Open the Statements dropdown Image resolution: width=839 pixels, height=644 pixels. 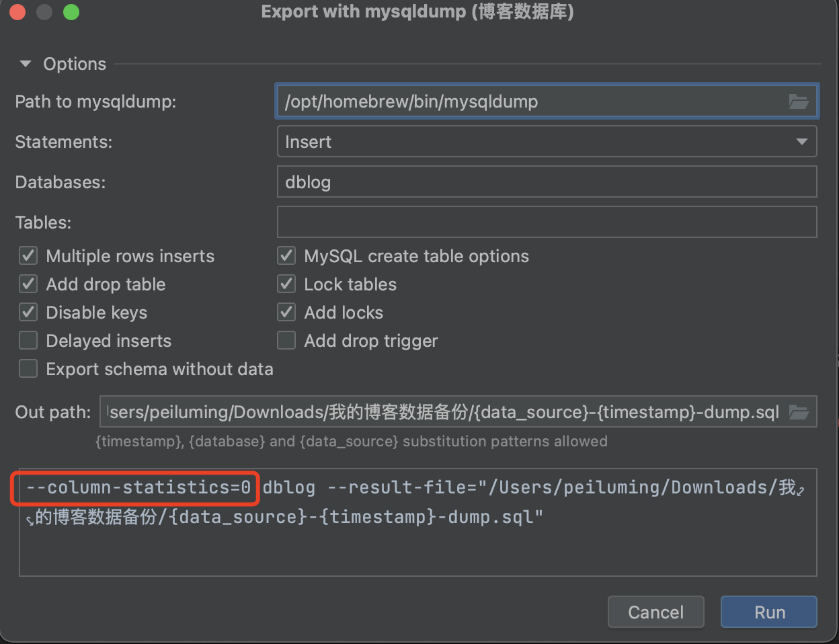pos(547,141)
